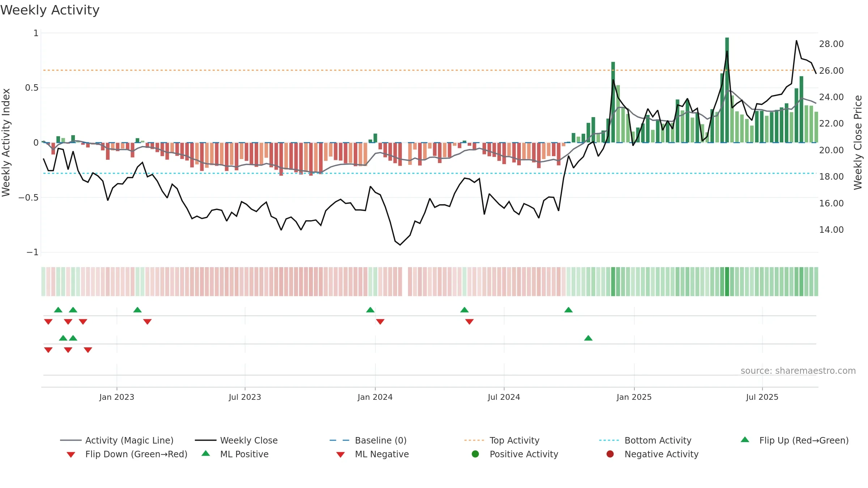Click the ML Positive legend triangle icon
868x488 pixels.
click(206, 453)
